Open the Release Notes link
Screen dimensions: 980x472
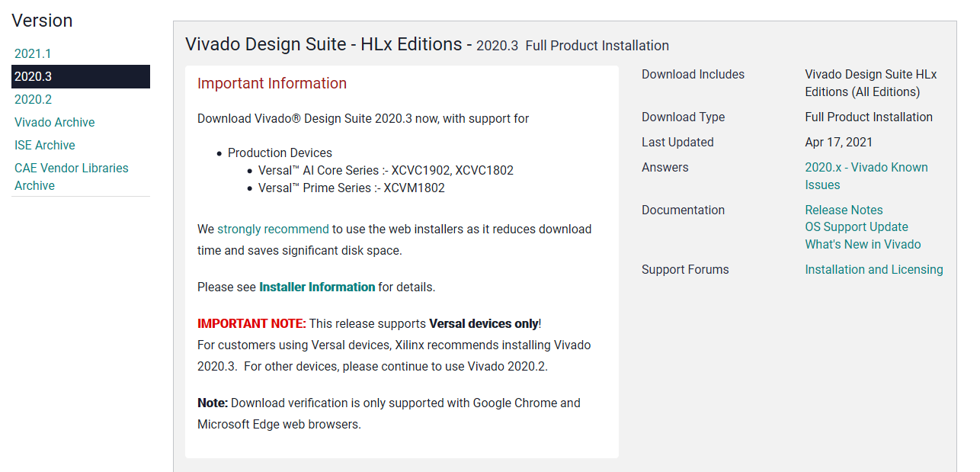[x=844, y=210]
